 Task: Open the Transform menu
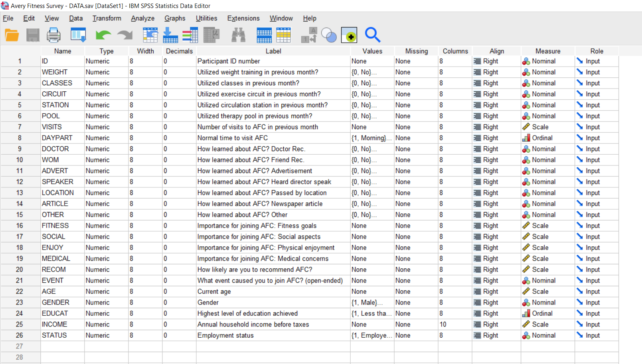point(107,18)
